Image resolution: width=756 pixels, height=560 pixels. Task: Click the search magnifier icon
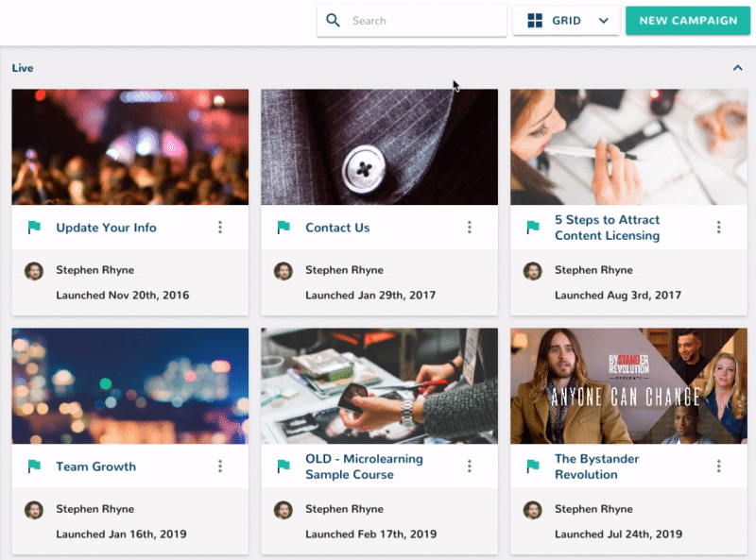pyautogui.click(x=333, y=21)
